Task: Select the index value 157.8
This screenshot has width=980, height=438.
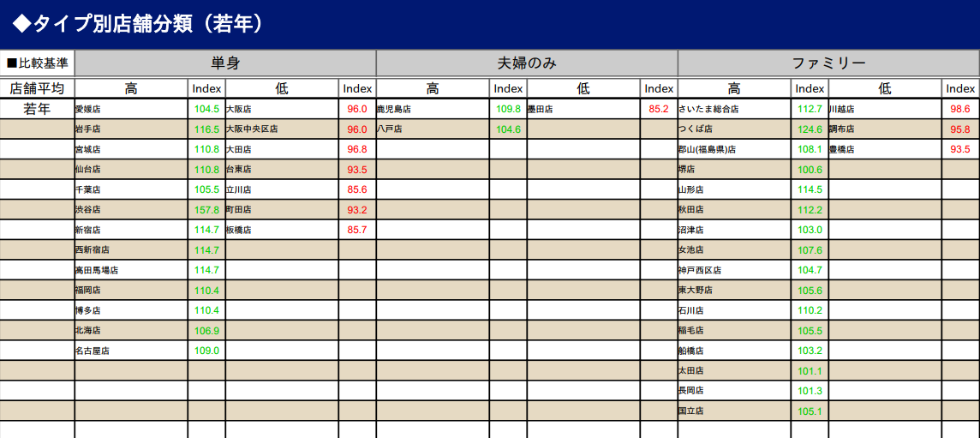Action: coord(206,210)
